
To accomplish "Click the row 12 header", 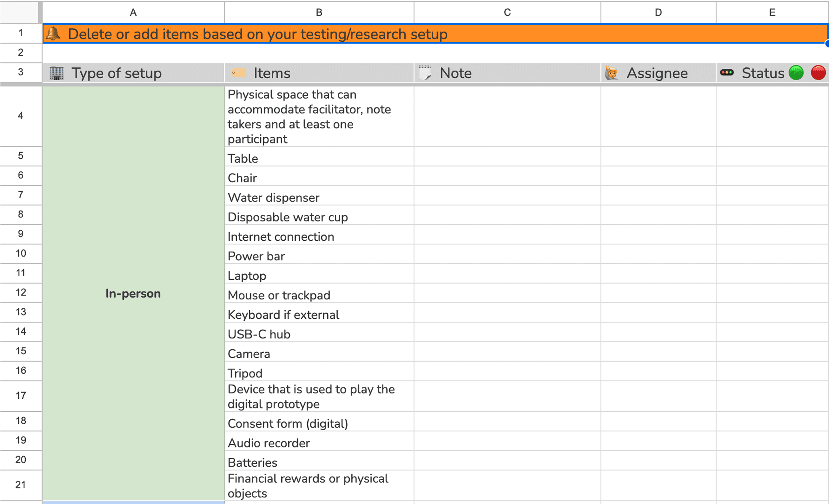I will 20,292.
